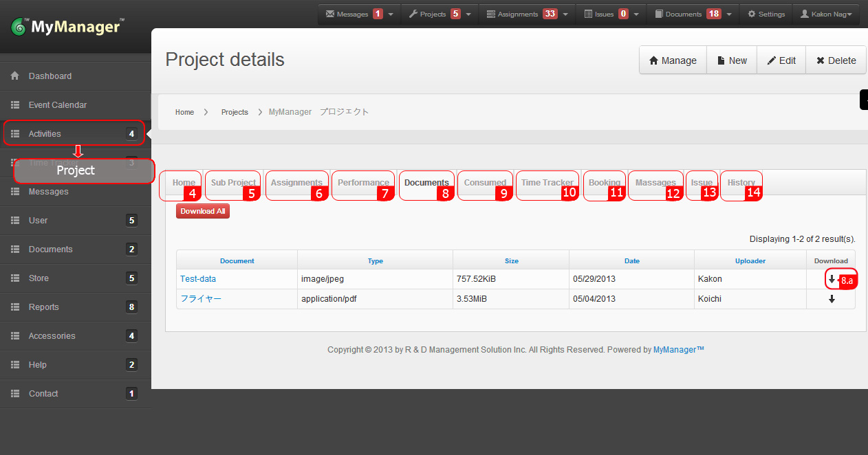The width and height of the screenshot is (868, 455).
Task: Sort table by Size column header
Action: tap(511, 260)
